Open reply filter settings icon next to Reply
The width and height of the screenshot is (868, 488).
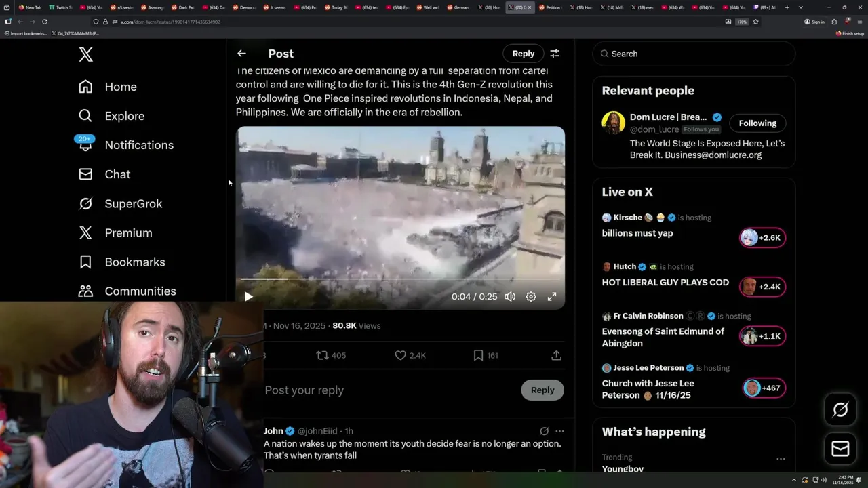tap(555, 54)
